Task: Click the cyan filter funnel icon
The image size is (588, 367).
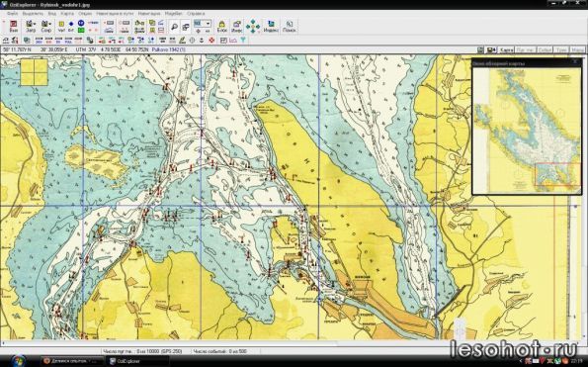Action: point(243,41)
